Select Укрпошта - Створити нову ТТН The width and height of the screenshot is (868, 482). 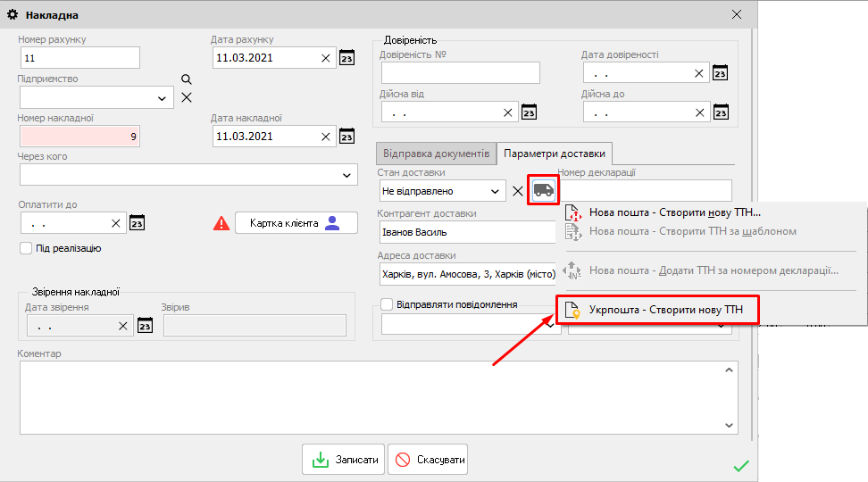pos(665,311)
